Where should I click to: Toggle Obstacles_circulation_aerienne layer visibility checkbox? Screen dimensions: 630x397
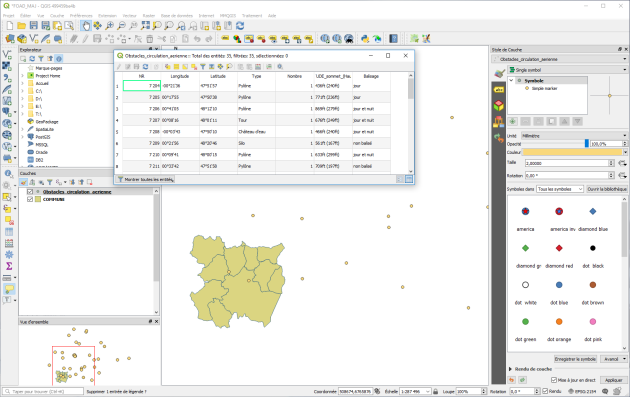tap(30, 192)
